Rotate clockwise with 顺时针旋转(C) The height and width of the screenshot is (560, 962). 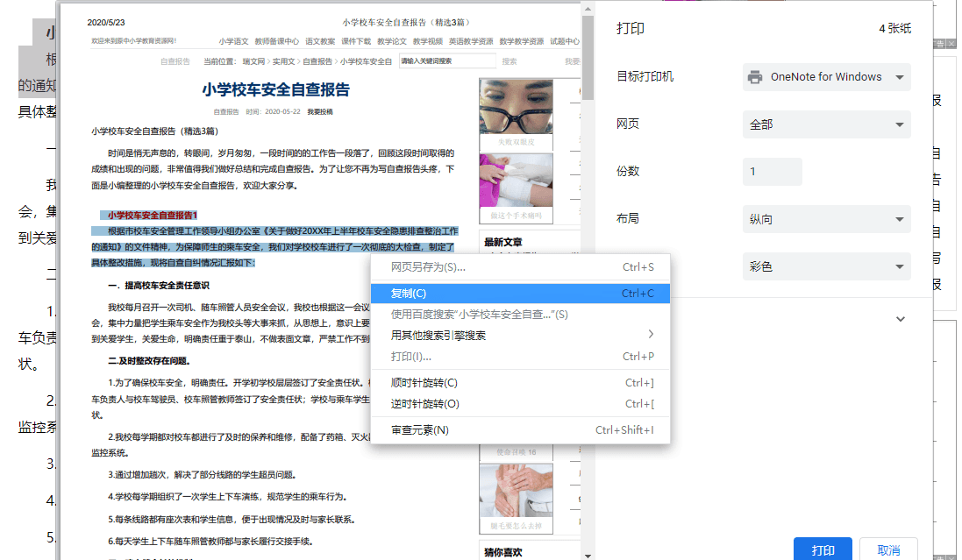pyautogui.click(x=520, y=383)
